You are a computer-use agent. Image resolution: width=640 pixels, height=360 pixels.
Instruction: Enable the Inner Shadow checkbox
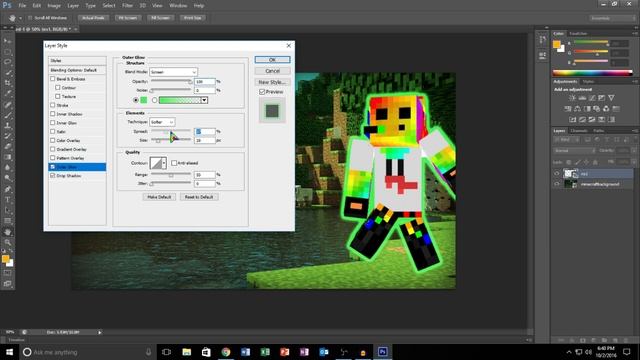tap(52, 114)
